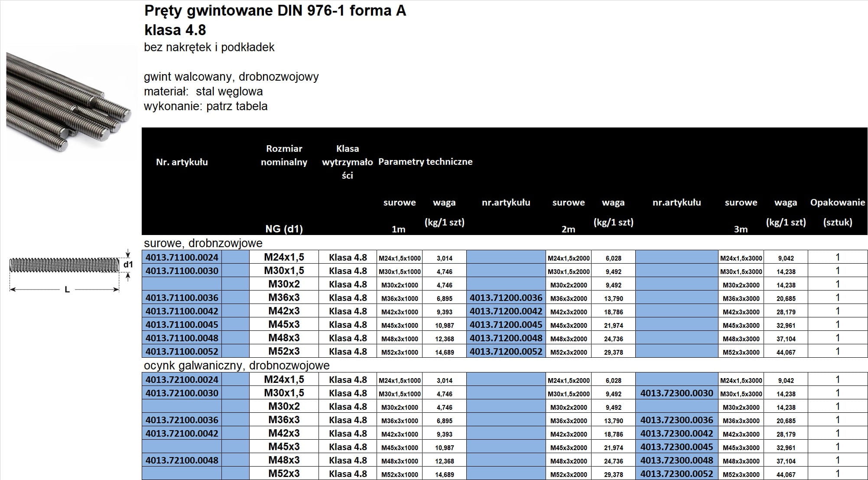Select article 4013.72300.0030

coord(676,393)
